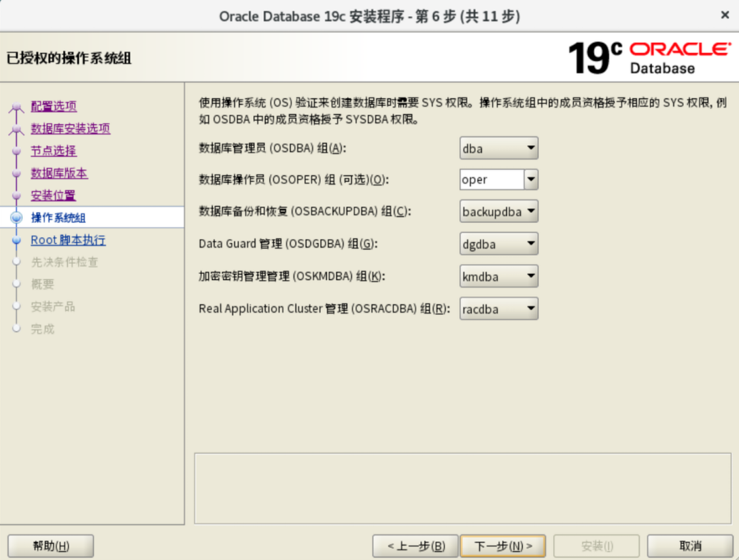
Task: Click the OSOPER text field containing oper
Action: (491, 180)
